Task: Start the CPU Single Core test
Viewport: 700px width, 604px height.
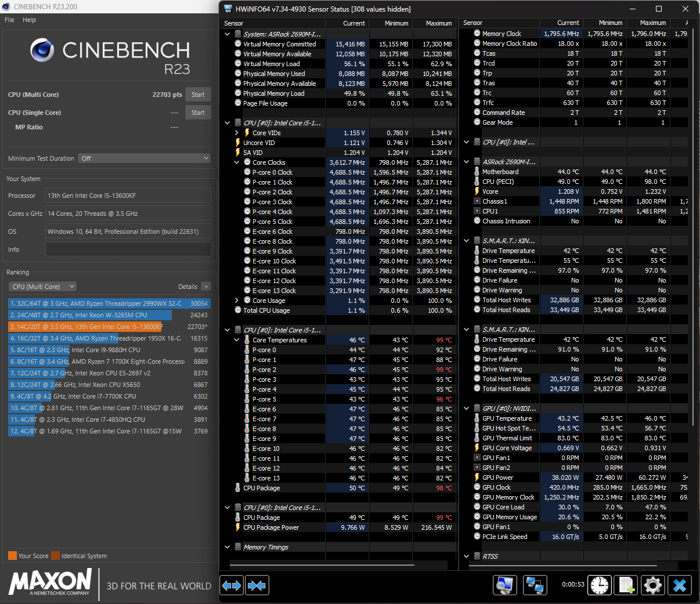Action: tap(198, 113)
